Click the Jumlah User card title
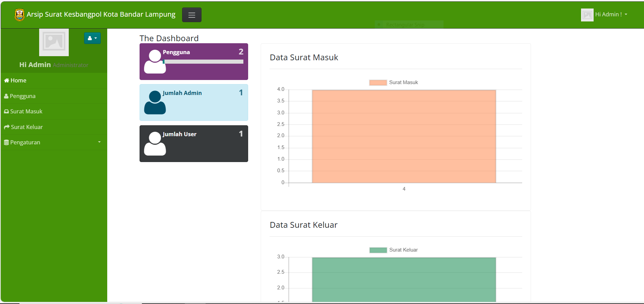Image resolution: width=644 pixels, height=304 pixels. pyautogui.click(x=179, y=134)
